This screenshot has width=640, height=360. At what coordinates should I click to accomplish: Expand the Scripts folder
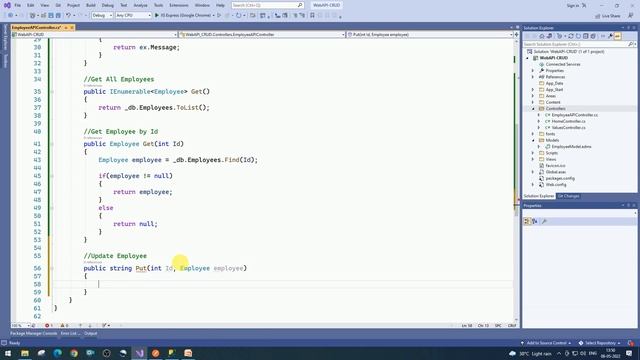(533, 153)
